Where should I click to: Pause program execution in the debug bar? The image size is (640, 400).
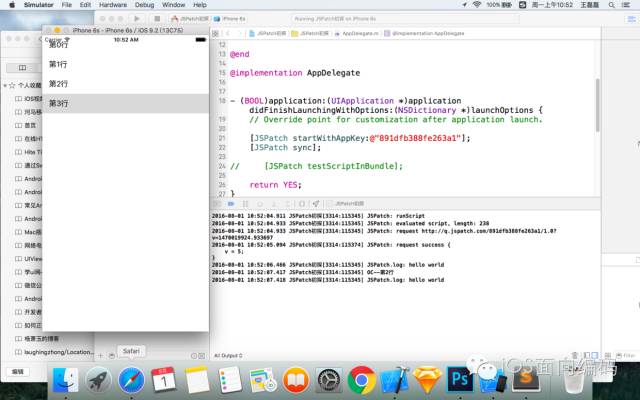click(x=245, y=204)
